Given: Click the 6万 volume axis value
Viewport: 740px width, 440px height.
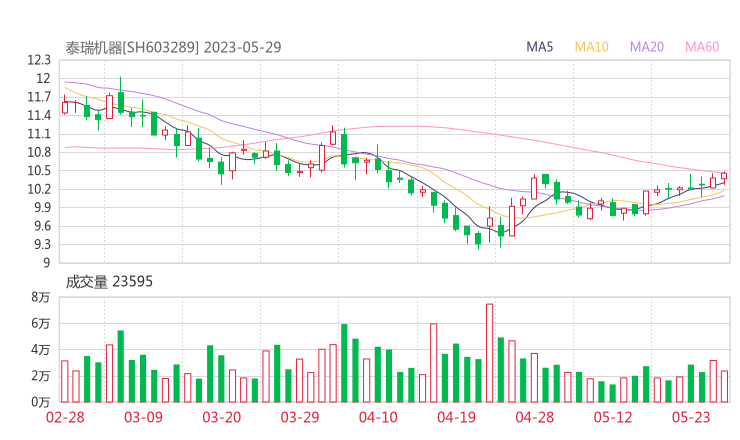Looking at the screenshot, I should pyautogui.click(x=41, y=323).
